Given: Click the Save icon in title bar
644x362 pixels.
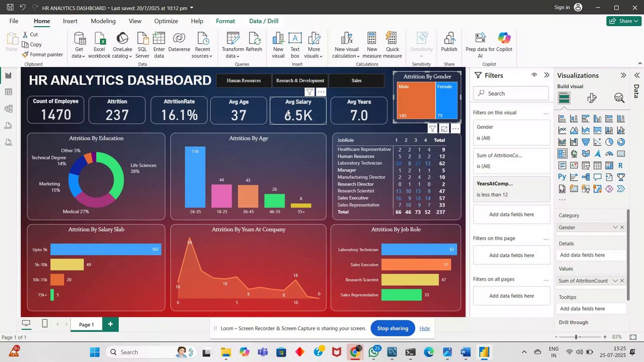Looking at the screenshot, I should click(x=10, y=8).
